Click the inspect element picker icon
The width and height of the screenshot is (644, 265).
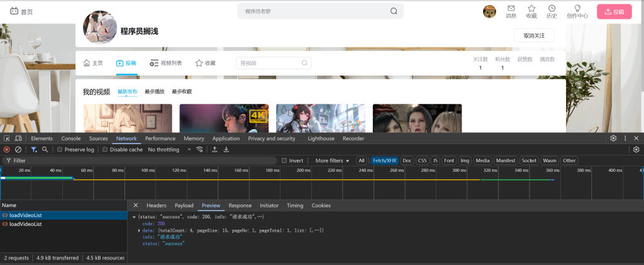click(x=6, y=138)
